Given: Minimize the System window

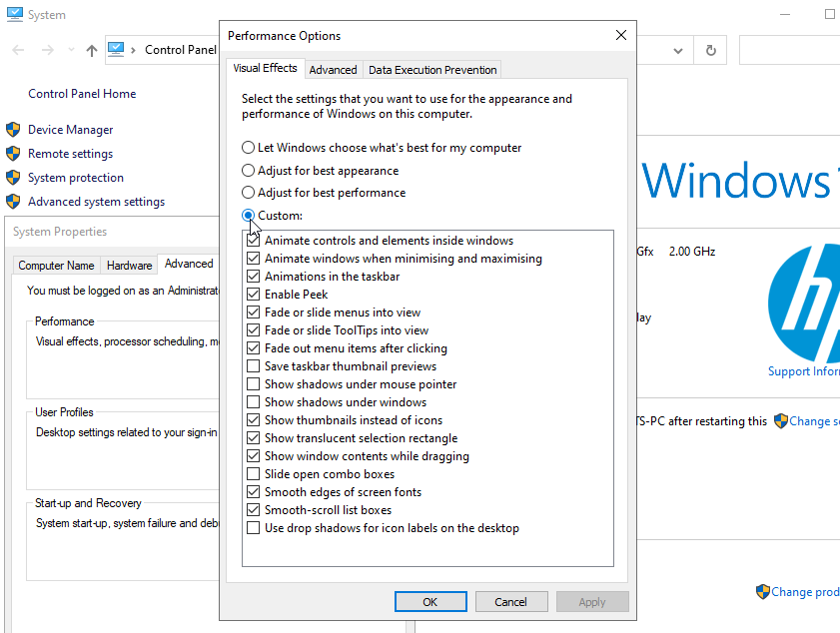Looking at the screenshot, I should (785, 14).
